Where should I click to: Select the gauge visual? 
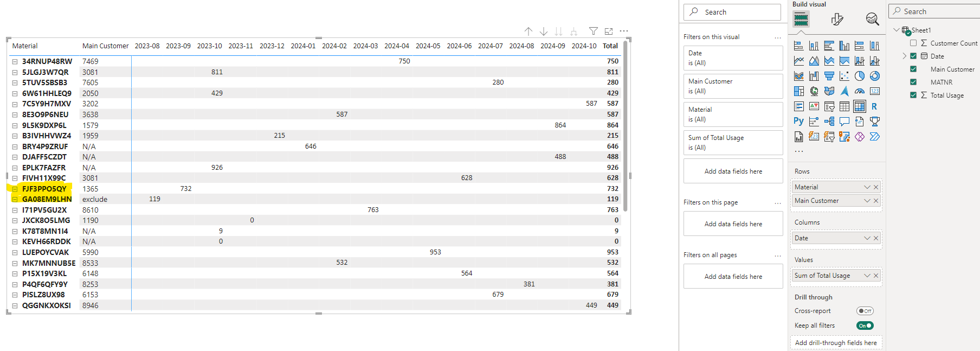[859, 92]
